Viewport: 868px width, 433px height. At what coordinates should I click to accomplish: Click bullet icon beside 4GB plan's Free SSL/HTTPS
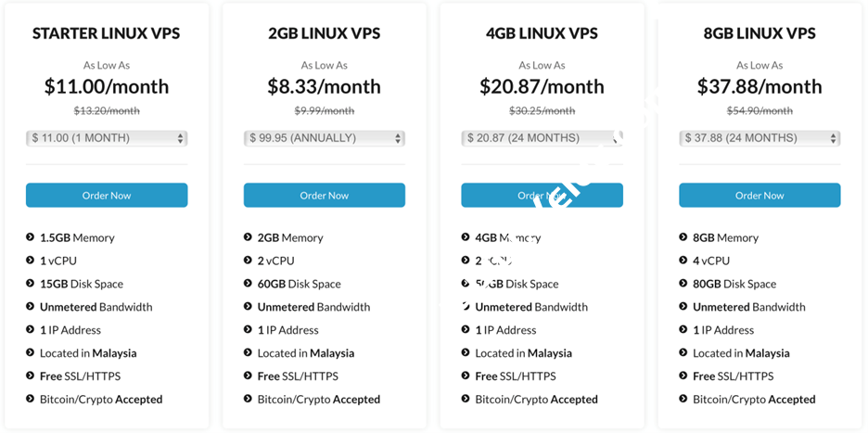coord(466,376)
